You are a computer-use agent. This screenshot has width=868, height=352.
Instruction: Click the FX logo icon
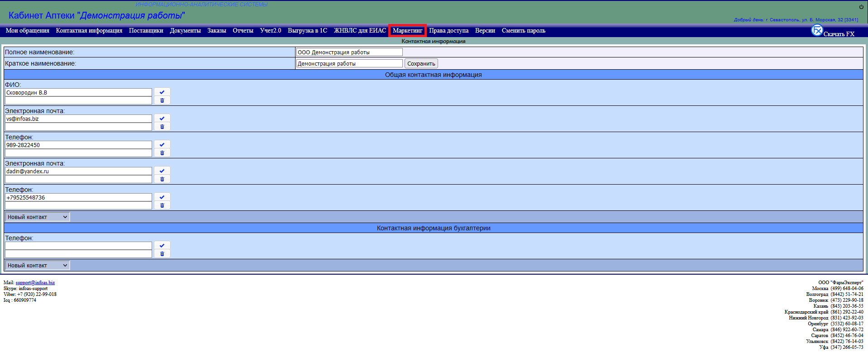click(817, 30)
